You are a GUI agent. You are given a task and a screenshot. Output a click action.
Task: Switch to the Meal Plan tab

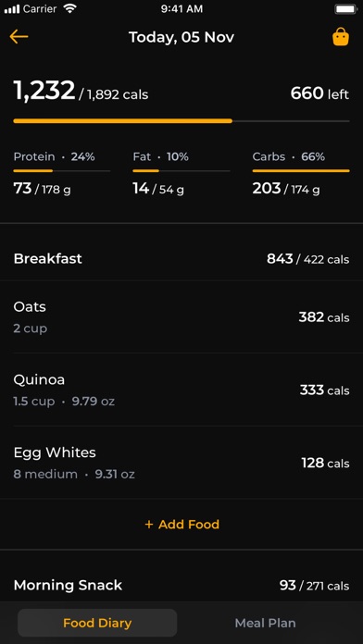(x=265, y=623)
